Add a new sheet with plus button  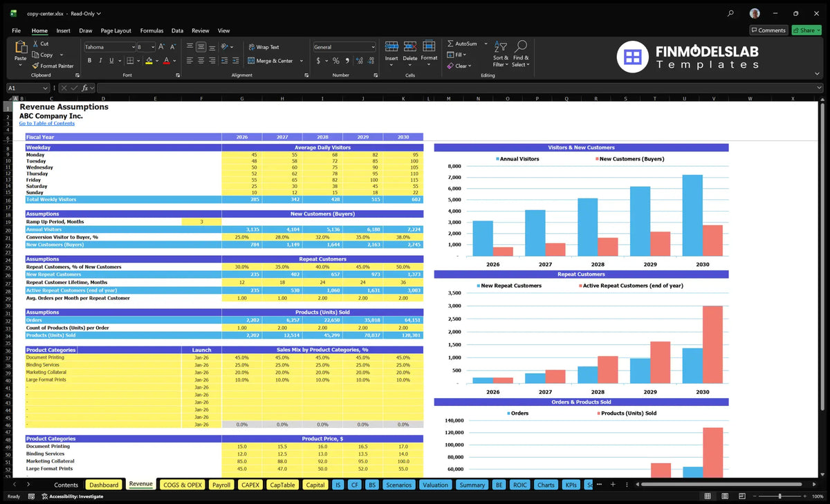point(613,485)
